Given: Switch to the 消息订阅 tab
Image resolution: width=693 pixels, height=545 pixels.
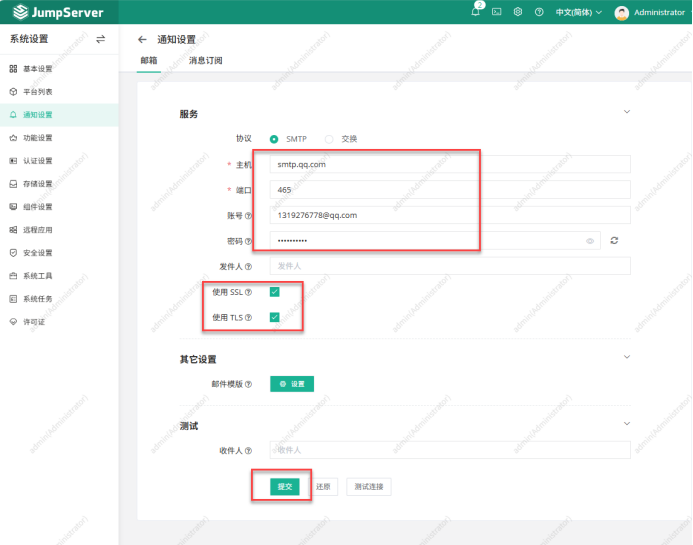Looking at the screenshot, I should click(x=205, y=61).
